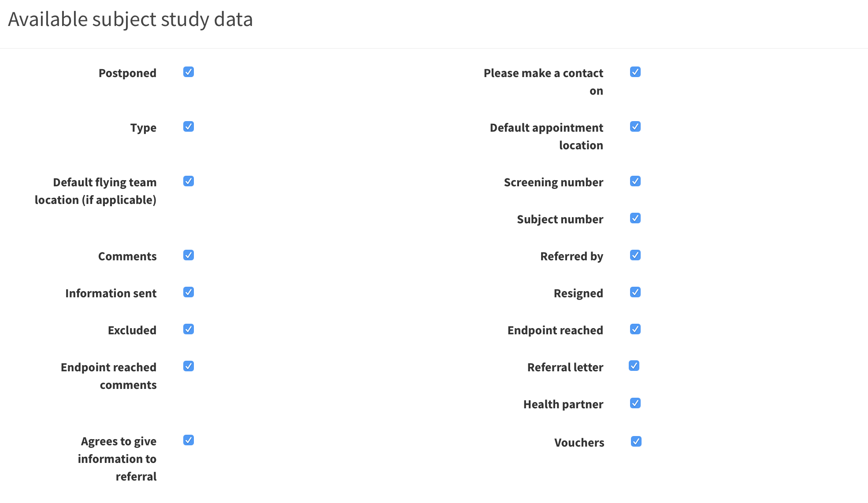This screenshot has width=868, height=503.
Task: Disable Default flying team location checkbox
Action: 189,181
